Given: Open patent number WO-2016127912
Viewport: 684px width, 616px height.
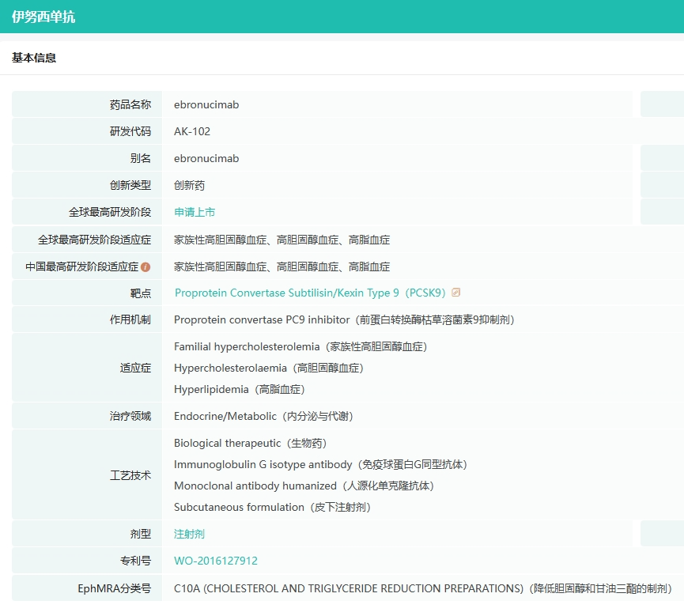Looking at the screenshot, I should (x=216, y=561).
